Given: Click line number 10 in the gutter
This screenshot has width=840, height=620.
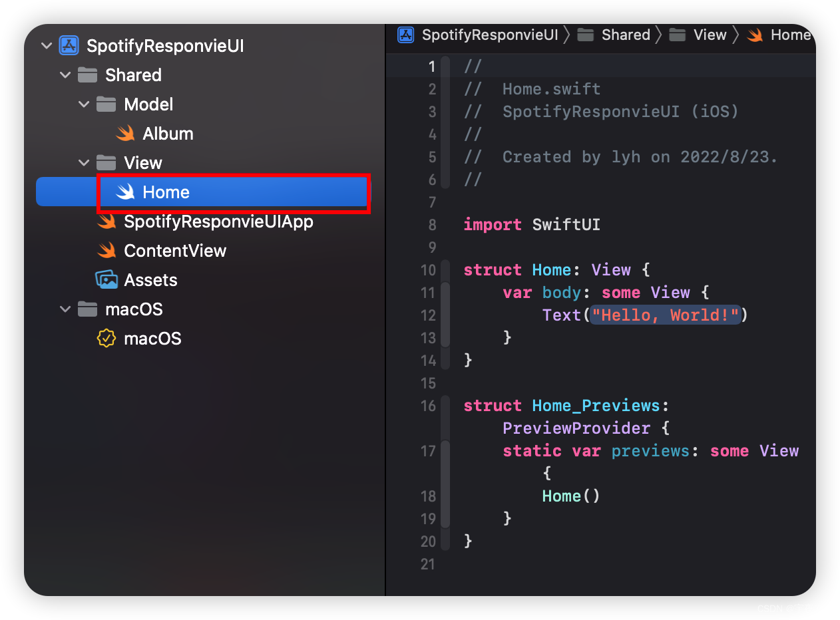Looking at the screenshot, I should pos(428,270).
